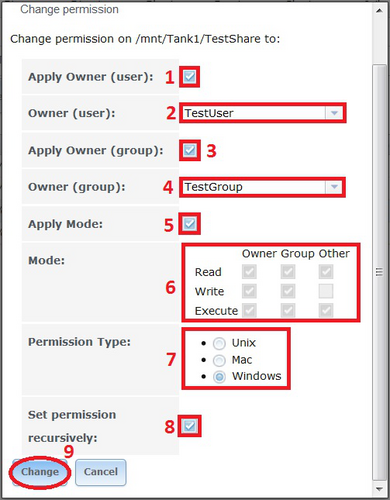Toggle Group Read permission checkbox

click(288, 272)
